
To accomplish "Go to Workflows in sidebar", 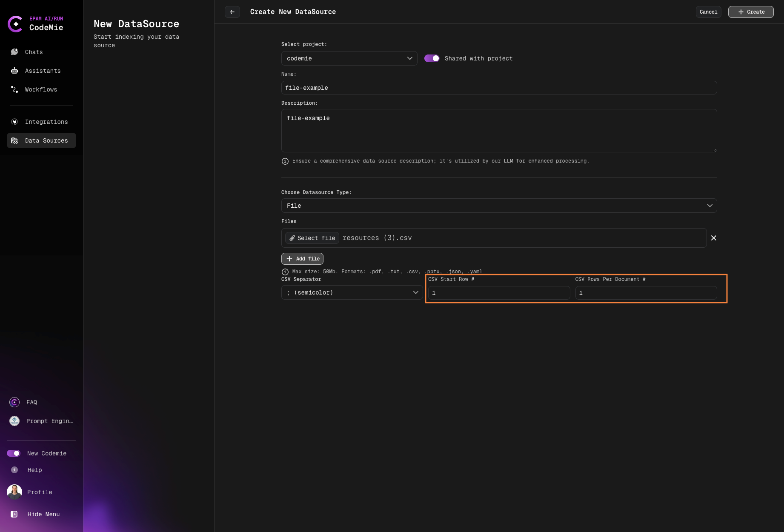I will (41, 89).
